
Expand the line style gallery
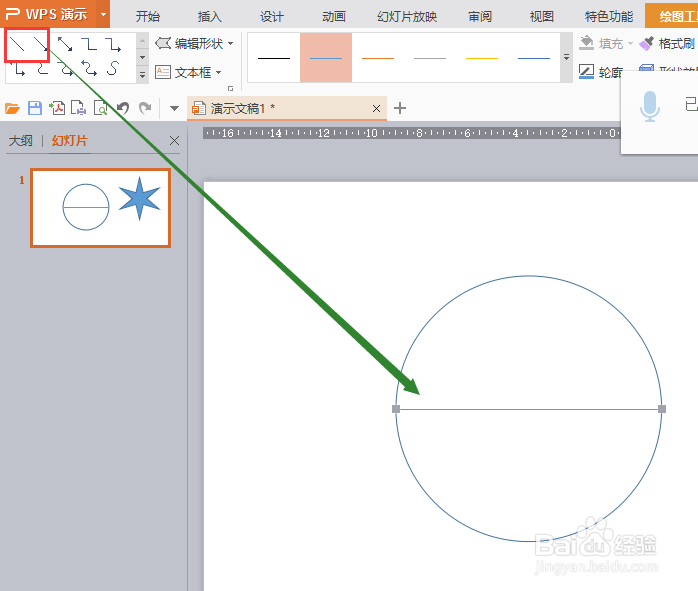click(566, 57)
